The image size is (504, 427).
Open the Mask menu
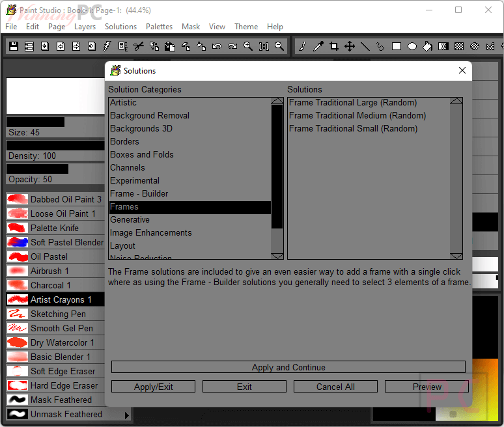click(191, 27)
